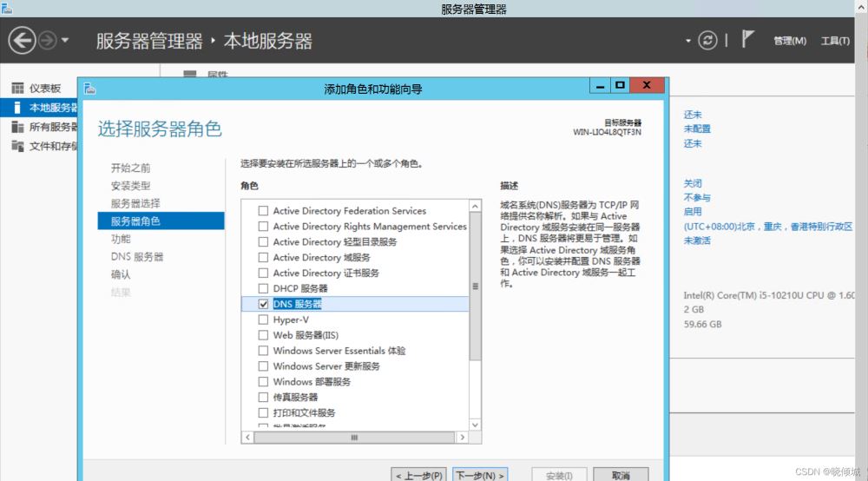Viewport: 868px width, 481px height.
Task: Click the 下一步(N) button
Action: tap(480, 476)
